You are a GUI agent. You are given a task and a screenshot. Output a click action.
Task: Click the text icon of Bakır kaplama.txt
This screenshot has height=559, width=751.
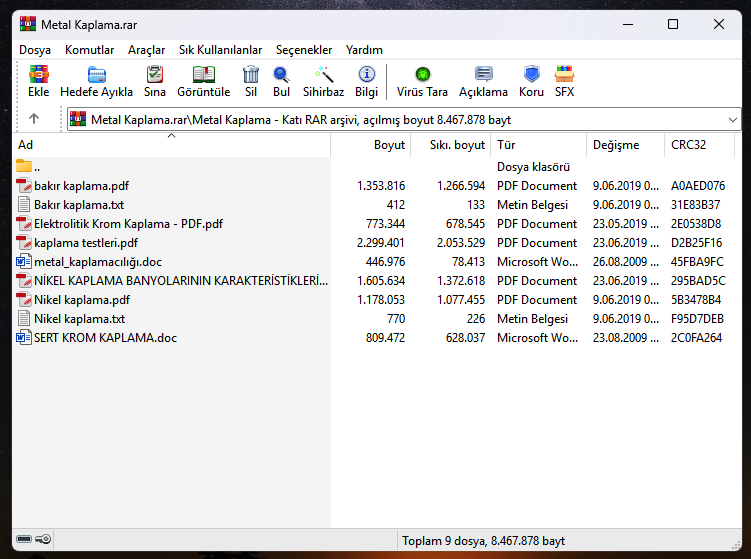tap(24, 205)
